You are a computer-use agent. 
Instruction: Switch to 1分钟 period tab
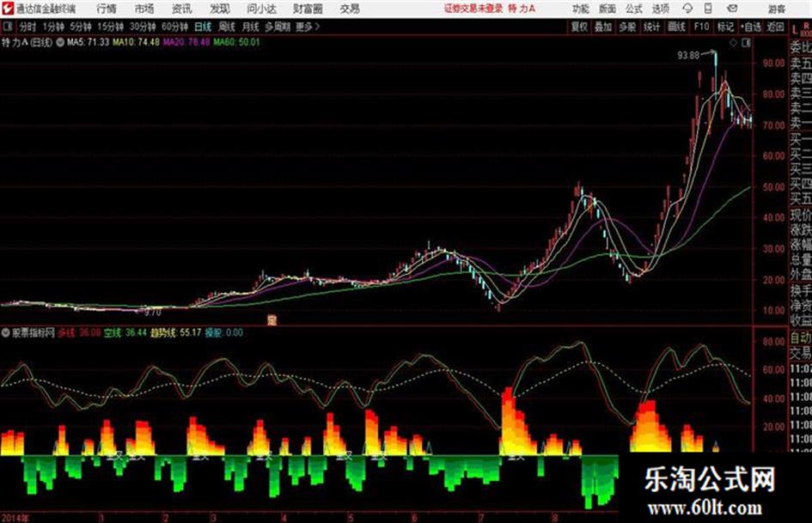click(53, 27)
